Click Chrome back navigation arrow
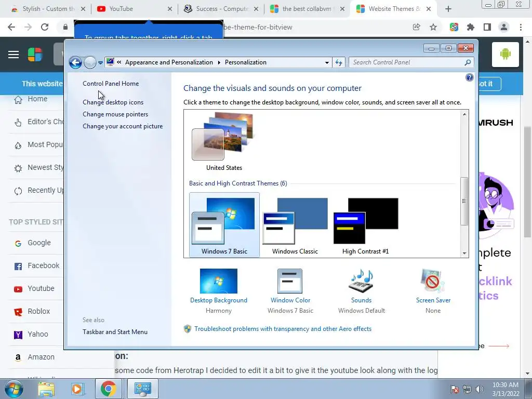 (11, 27)
